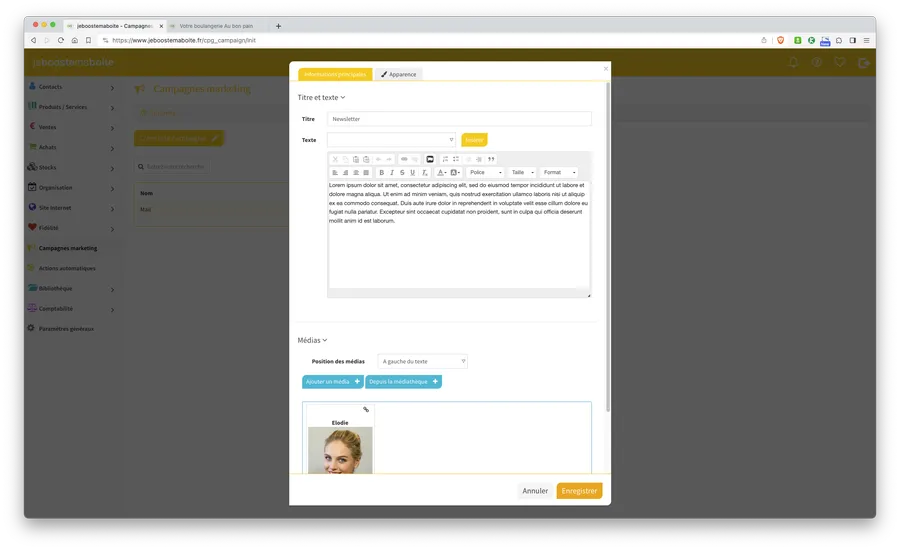
Task: Click Depuis la médiathèque button
Action: [404, 382]
